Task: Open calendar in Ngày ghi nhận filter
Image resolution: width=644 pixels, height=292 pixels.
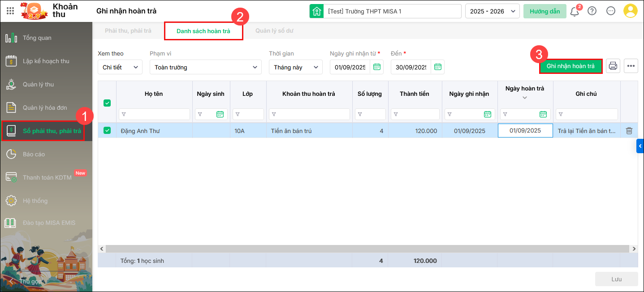Action: pyautogui.click(x=488, y=114)
